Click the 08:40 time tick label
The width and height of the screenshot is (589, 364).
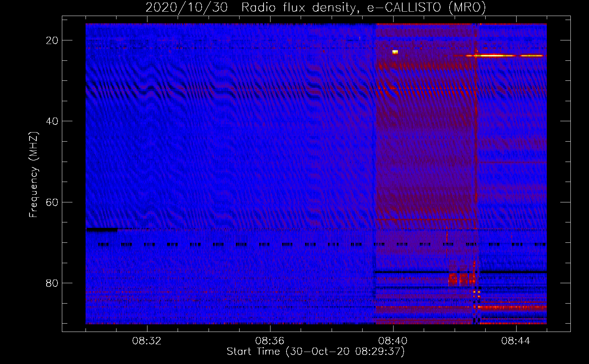point(393,341)
